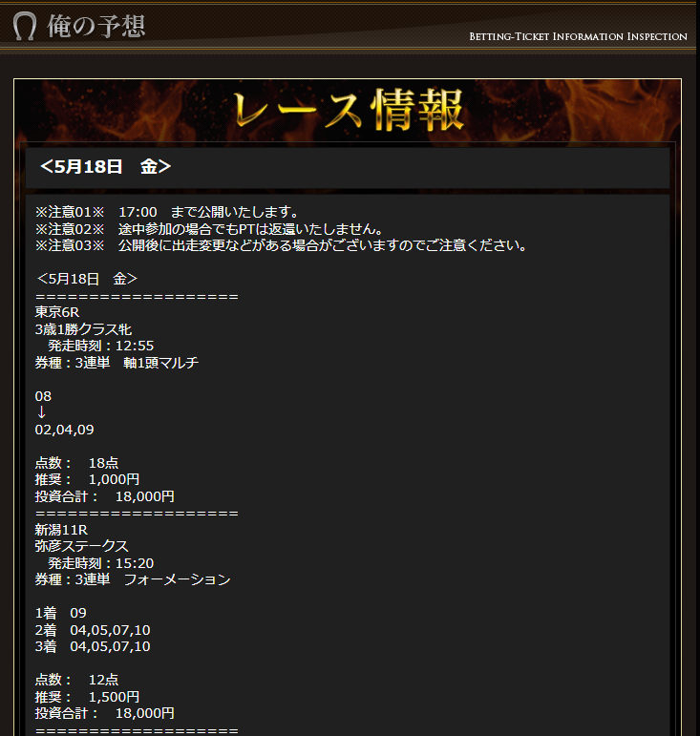Open the 俺の予想 site title
This screenshot has width=700, height=736.
point(96,26)
